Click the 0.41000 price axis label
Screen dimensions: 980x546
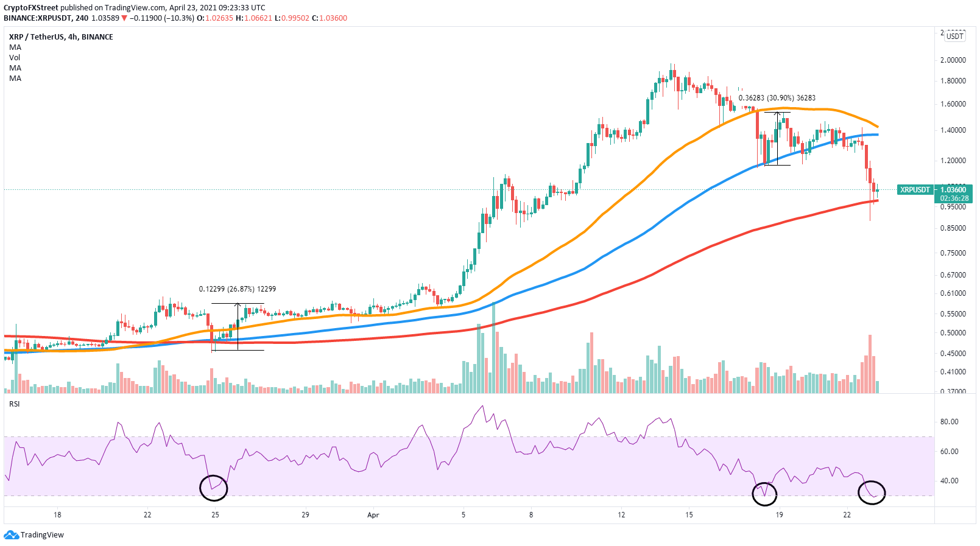pos(953,372)
